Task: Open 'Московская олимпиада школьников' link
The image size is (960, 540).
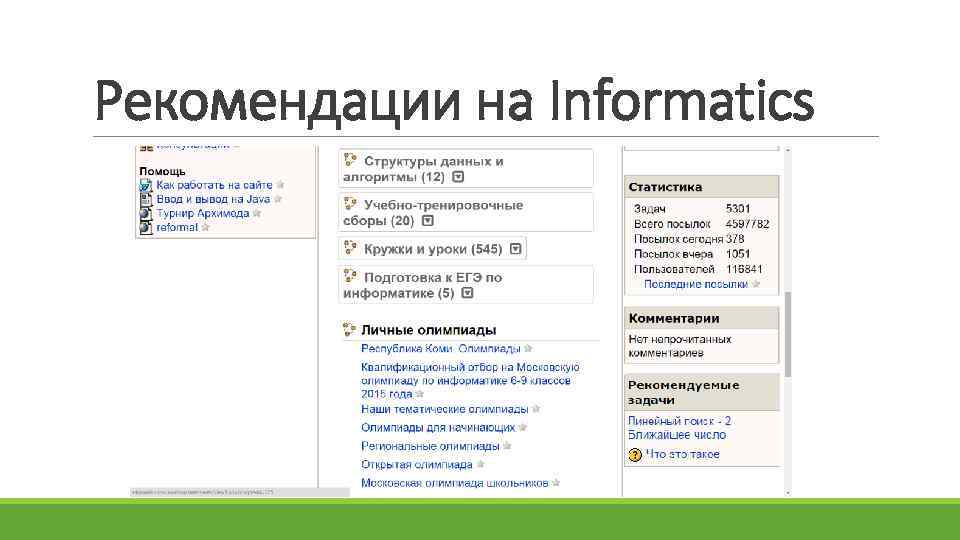Action: [455, 483]
